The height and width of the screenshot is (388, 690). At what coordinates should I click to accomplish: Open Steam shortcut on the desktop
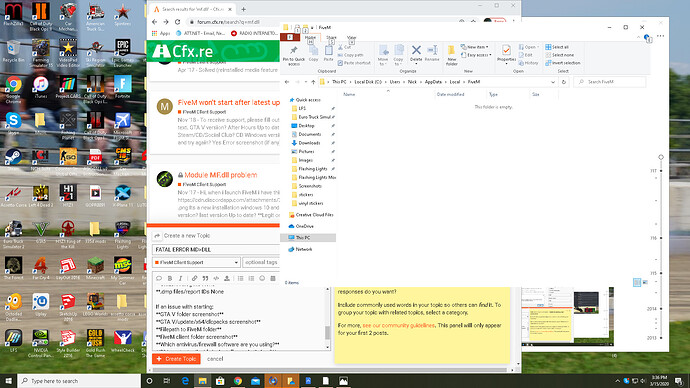click(x=13, y=159)
